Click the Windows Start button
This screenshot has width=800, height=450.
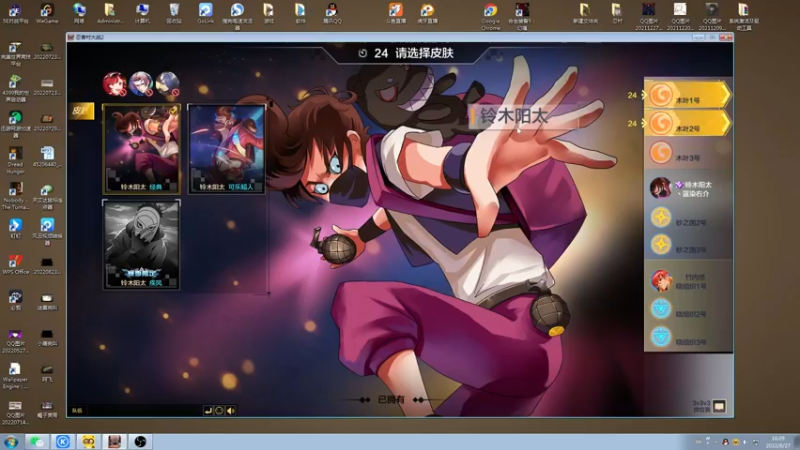[11, 441]
